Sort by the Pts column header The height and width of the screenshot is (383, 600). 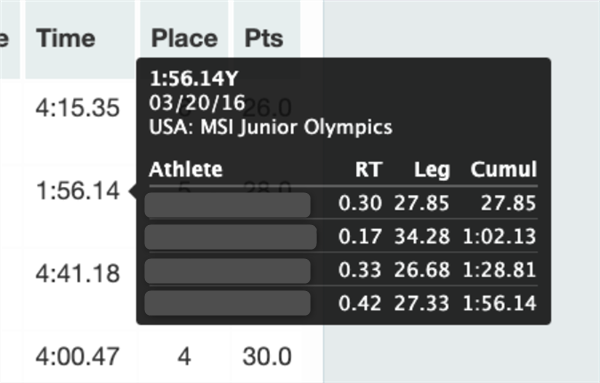264,39
